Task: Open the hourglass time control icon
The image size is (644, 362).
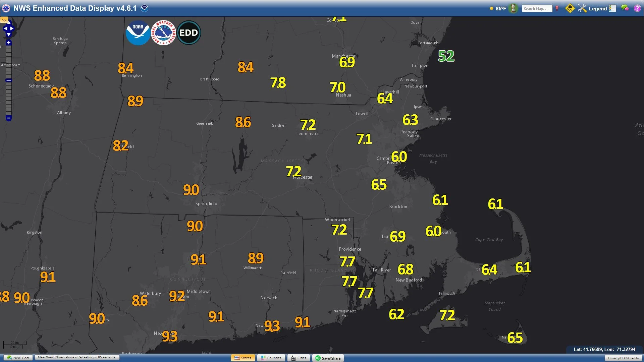Action: point(513,8)
